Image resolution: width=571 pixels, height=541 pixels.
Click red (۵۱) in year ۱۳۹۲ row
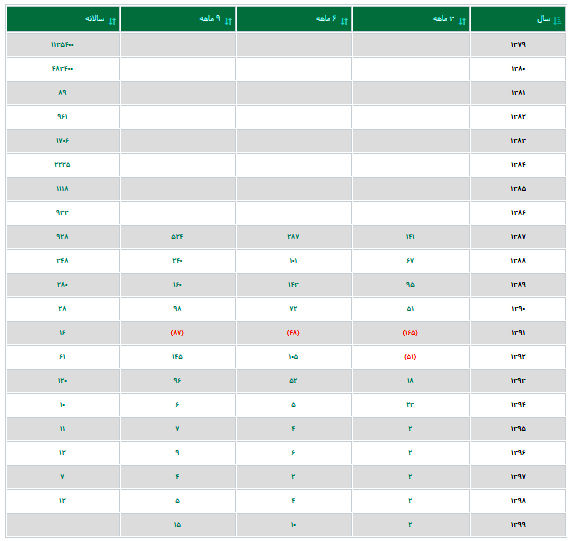[410, 357]
